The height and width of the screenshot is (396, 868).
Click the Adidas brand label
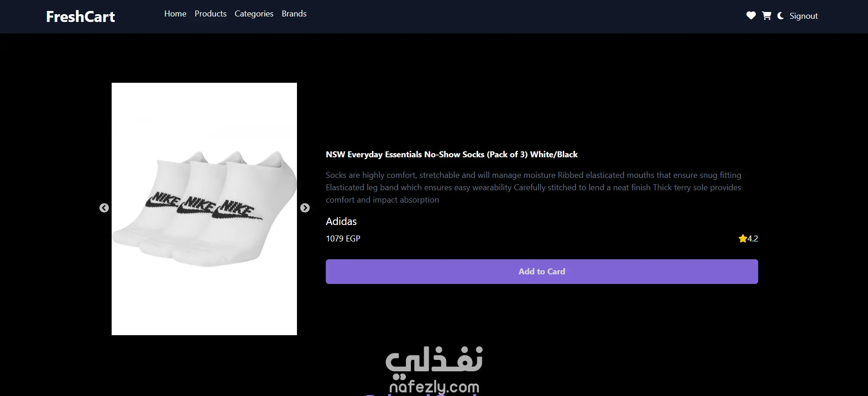tap(341, 221)
